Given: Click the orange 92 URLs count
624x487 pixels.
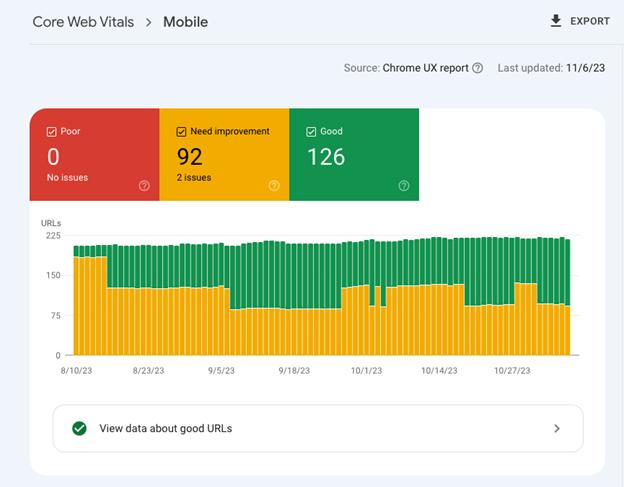Looking at the screenshot, I should (190, 156).
